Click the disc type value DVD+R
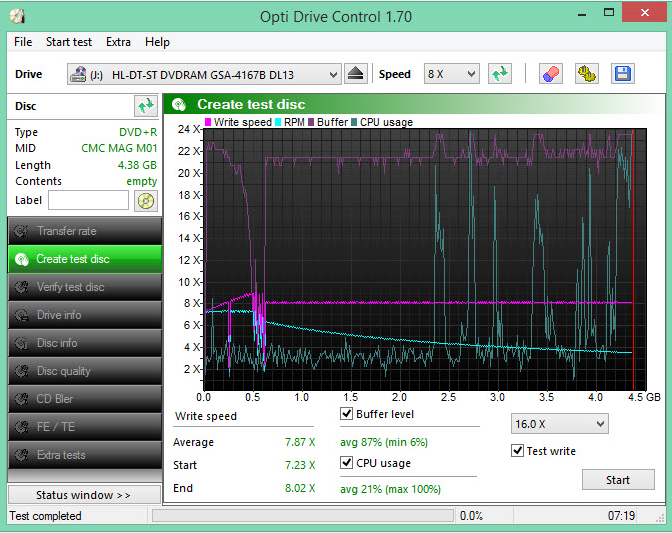This screenshot has width=672, height=533. (x=138, y=132)
